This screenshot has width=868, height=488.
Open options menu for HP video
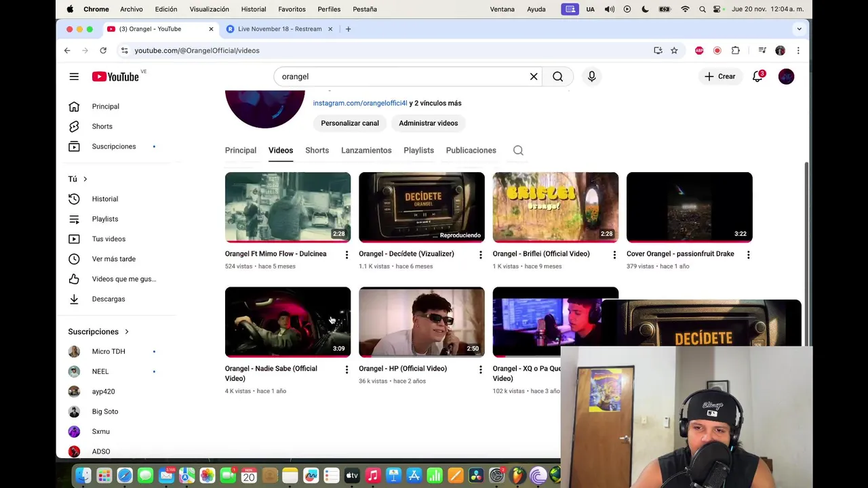[480, 369]
